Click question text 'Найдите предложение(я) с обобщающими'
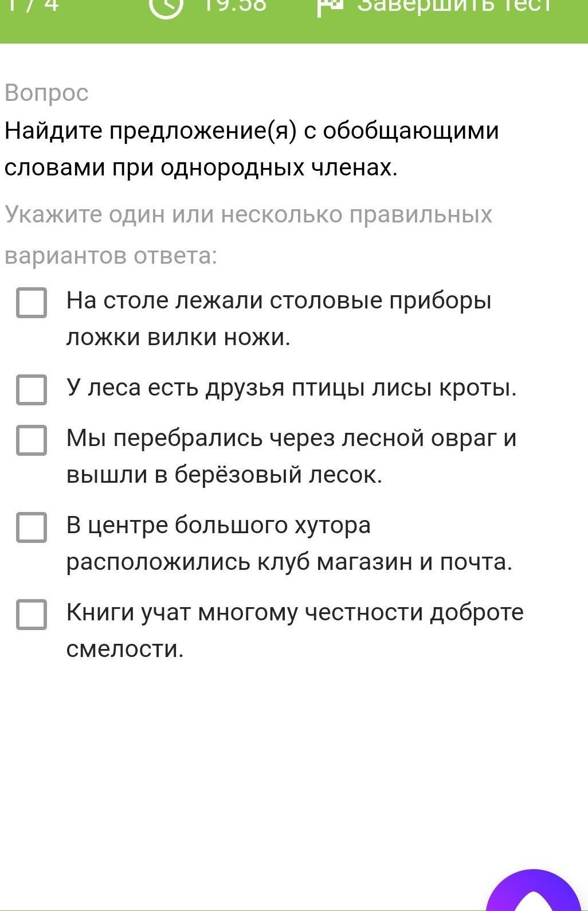 [x=252, y=131]
